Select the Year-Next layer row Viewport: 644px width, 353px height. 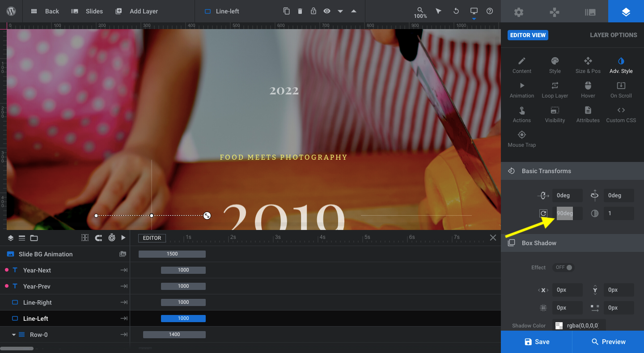(x=65, y=270)
